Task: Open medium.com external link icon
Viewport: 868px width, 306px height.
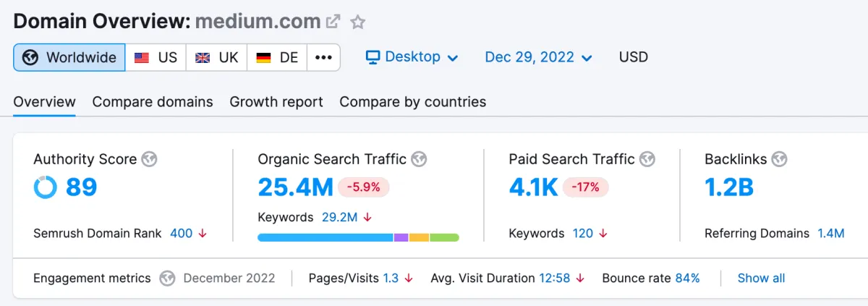Action: coord(333,22)
